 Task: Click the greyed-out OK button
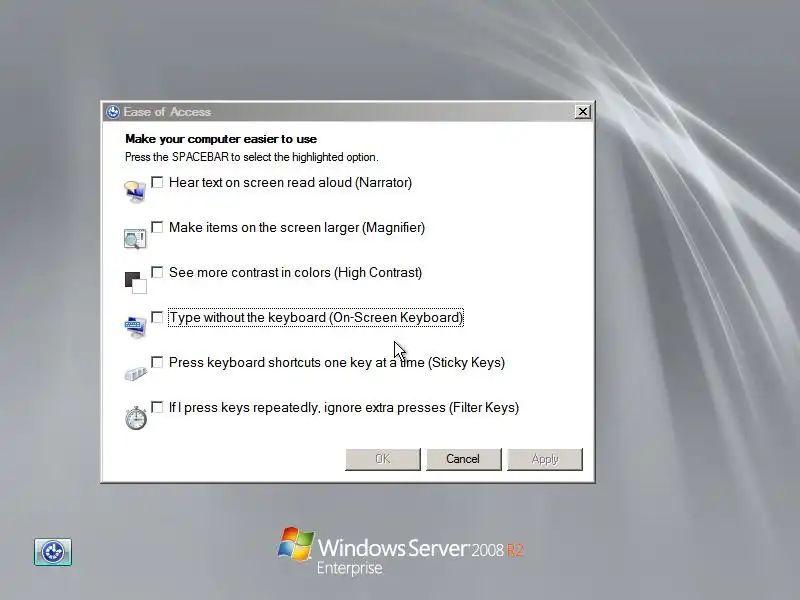pyautogui.click(x=383, y=459)
